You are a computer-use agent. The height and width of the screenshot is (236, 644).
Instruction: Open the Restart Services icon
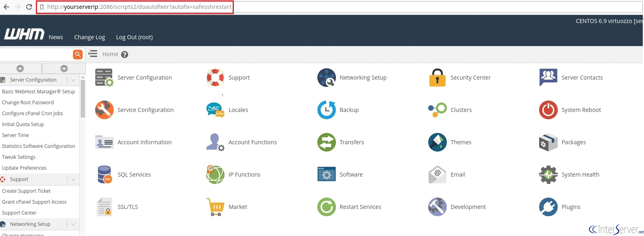pyautogui.click(x=326, y=207)
